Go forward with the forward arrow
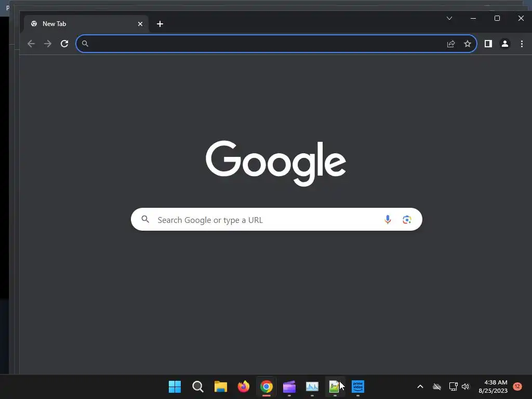The image size is (532, 399). click(48, 44)
